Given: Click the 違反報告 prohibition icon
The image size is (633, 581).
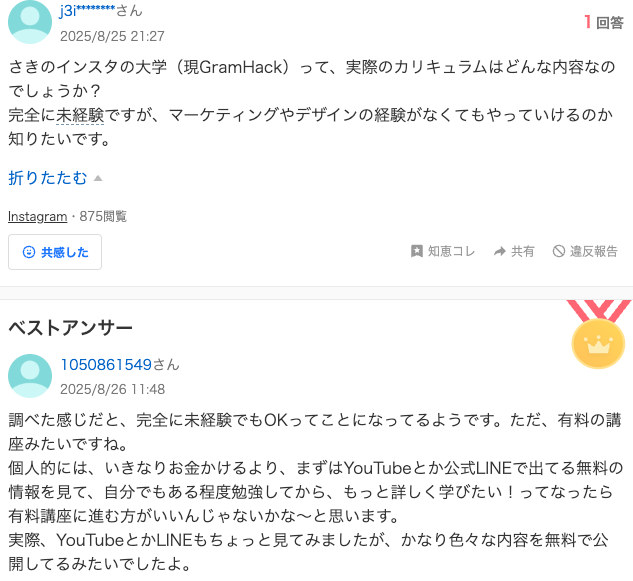Looking at the screenshot, I should tap(559, 251).
